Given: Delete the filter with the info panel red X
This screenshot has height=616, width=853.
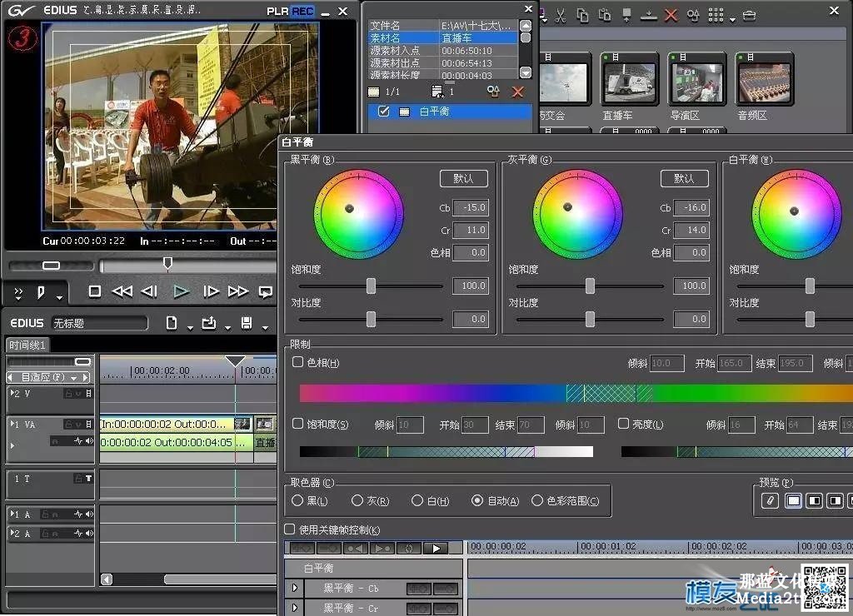Looking at the screenshot, I should pyautogui.click(x=517, y=92).
